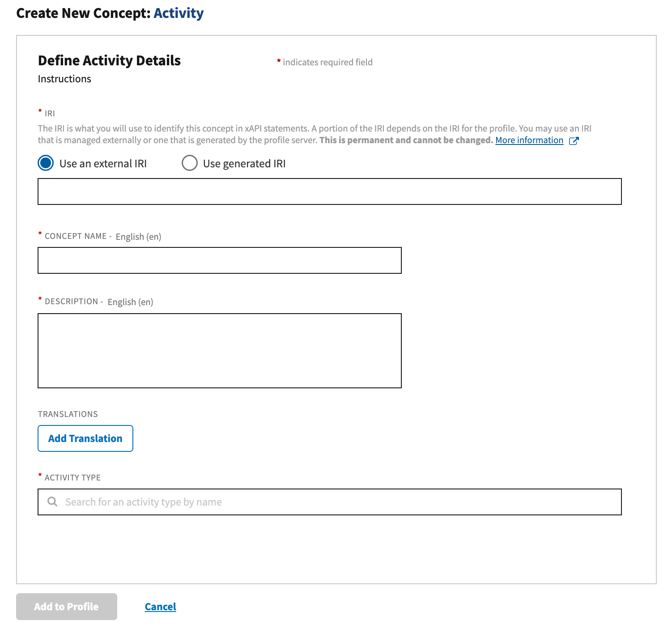
Task: Click into the Concept Name field
Action: (x=219, y=260)
